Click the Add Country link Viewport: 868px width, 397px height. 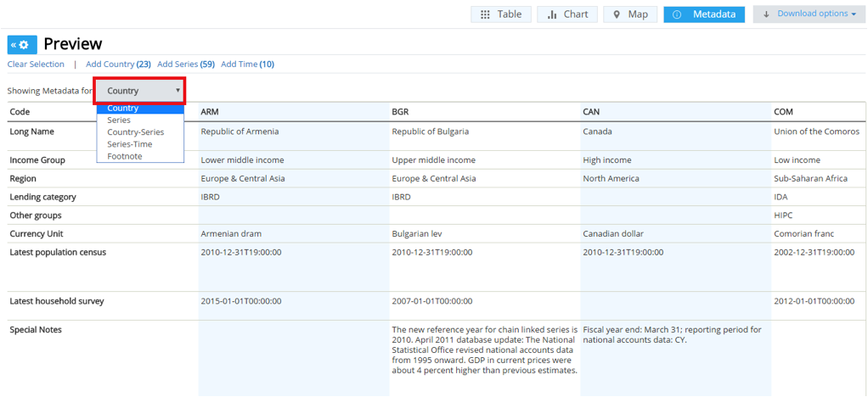[118, 64]
